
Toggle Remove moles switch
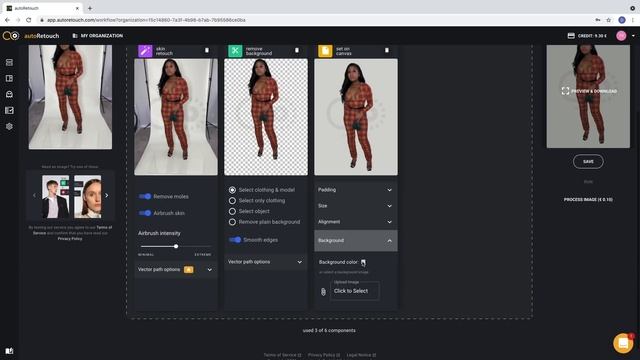[145, 196]
